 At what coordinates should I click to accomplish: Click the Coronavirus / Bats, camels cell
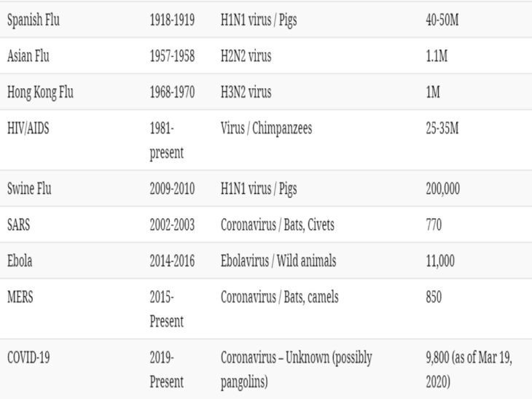click(x=280, y=297)
